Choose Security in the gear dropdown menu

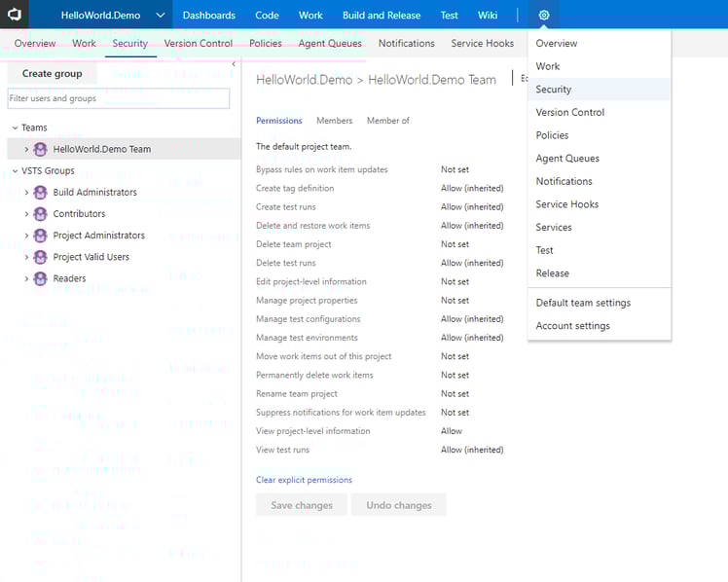(599, 90)
